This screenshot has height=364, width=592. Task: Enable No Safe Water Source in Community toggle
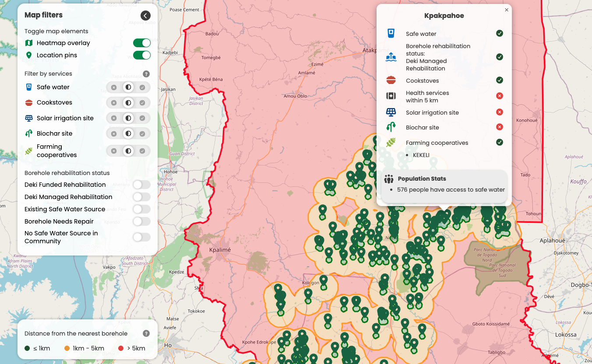coord(142,237)
